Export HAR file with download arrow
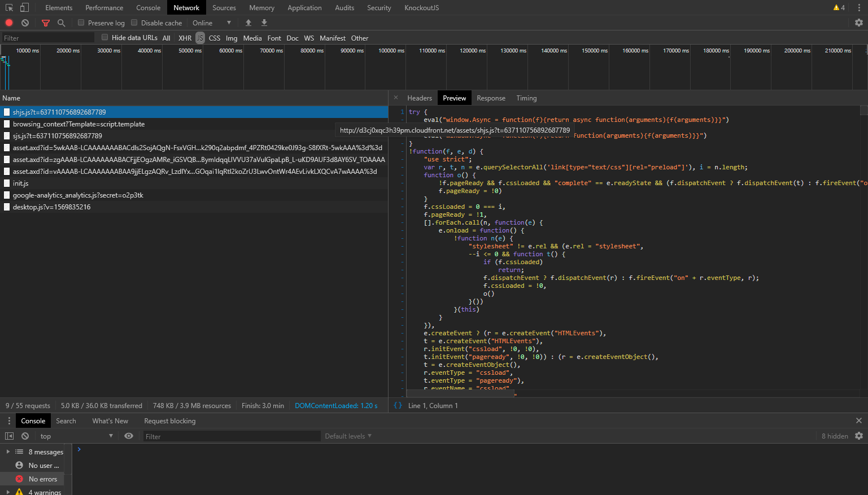This screenshot has width=868, height=495. [x=264, y=23]
